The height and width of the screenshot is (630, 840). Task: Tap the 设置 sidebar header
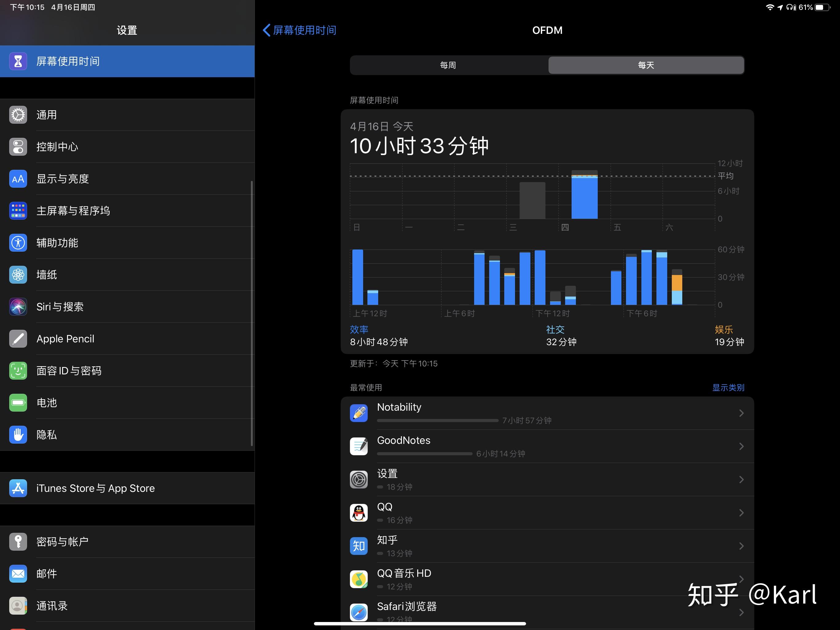coord(127,30)
